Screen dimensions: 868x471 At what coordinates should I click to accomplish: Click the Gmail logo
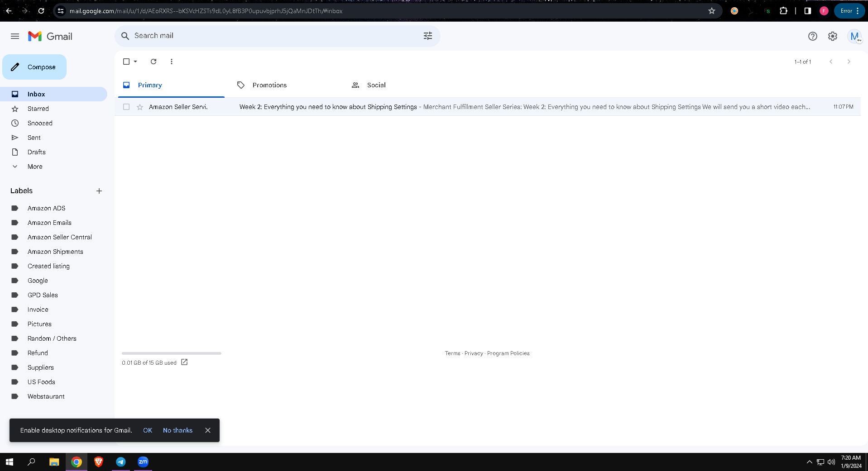pos(50,36)
